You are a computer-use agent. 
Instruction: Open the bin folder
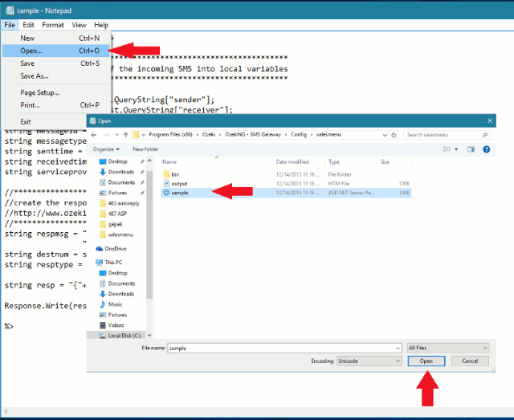tap(174, 173)
